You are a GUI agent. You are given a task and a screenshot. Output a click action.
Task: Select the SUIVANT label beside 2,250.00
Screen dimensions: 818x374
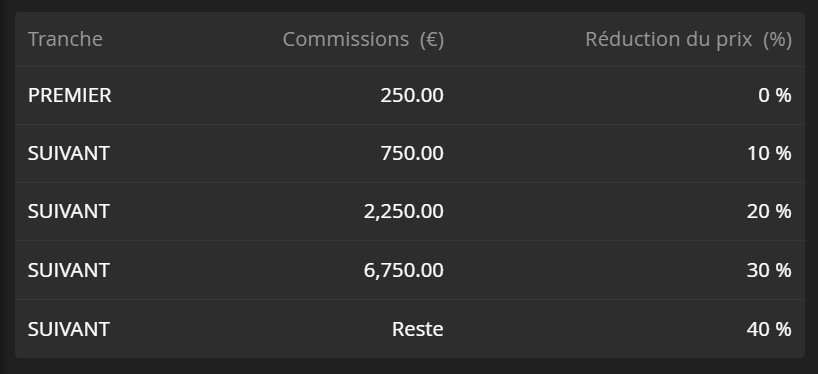coord(69,211)
